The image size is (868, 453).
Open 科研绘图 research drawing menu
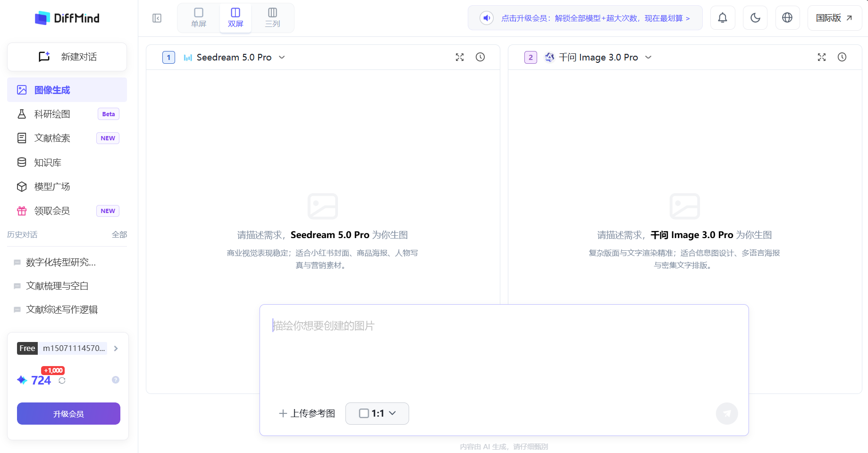67,114
